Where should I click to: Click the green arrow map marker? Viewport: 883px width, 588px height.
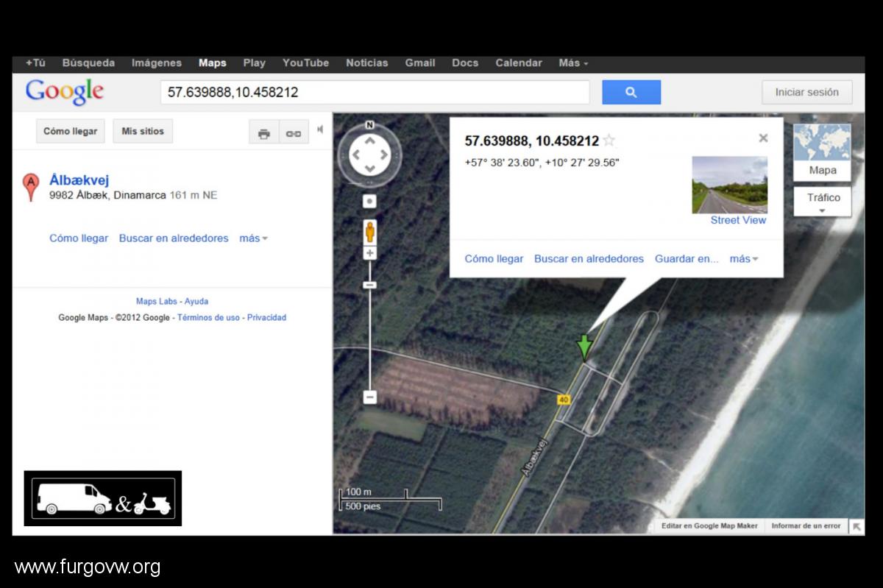(x=584, y=347)
